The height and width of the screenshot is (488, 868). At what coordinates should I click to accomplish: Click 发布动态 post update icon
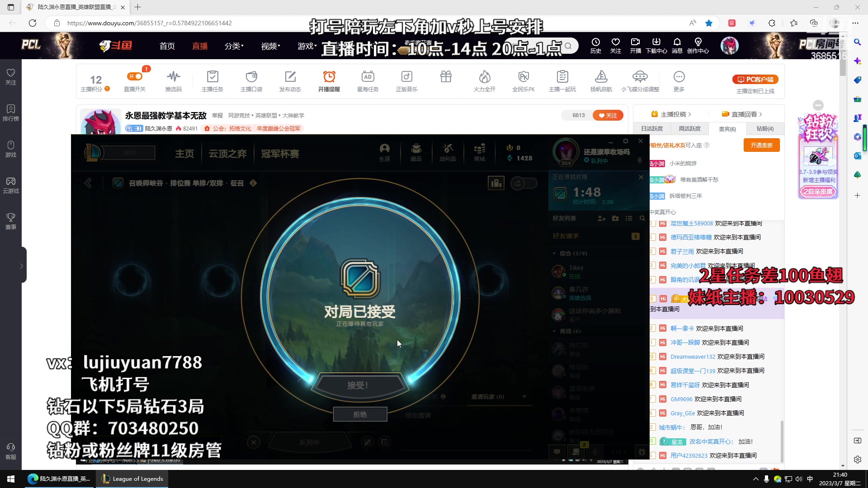pyautogui.click(x=290, y=81)
